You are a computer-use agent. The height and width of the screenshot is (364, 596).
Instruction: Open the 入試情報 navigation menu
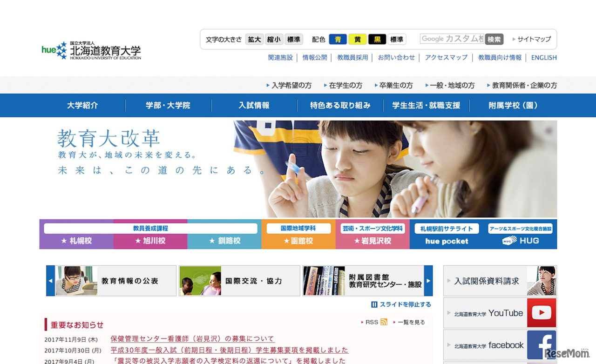[x=253, y=105]
